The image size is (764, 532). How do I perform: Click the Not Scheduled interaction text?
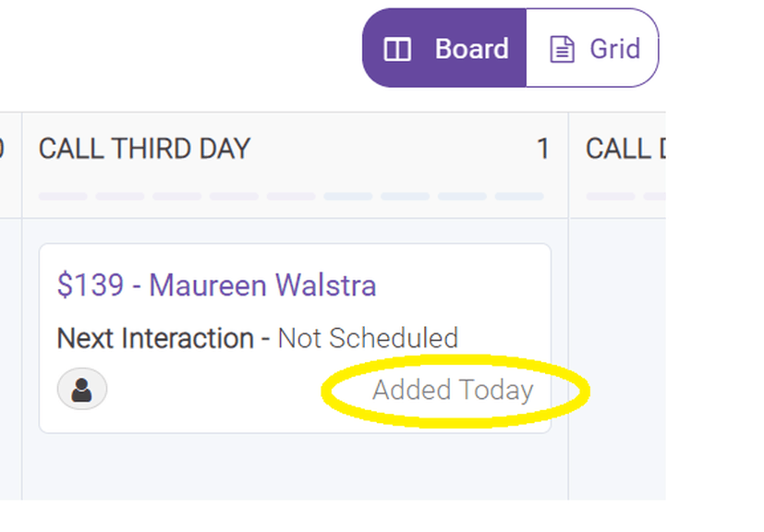(x=368, y=338)
